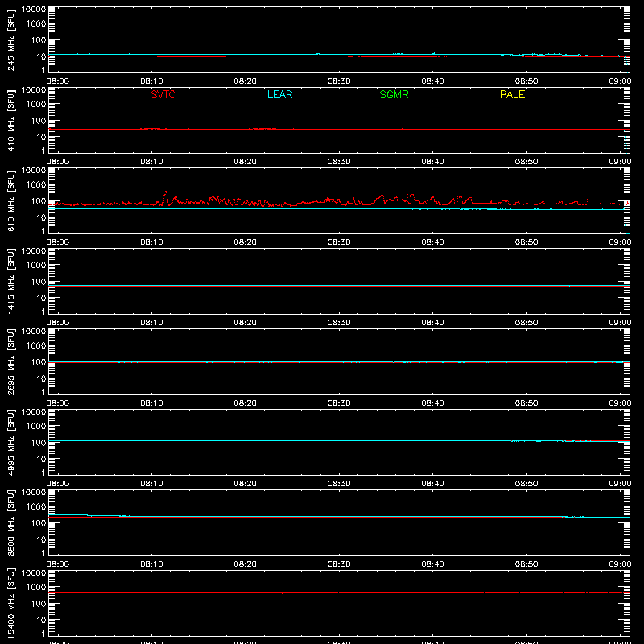Select the 8800 MHz [SFU] axis title
The image size is (644, 644).
tap(11, 522)
